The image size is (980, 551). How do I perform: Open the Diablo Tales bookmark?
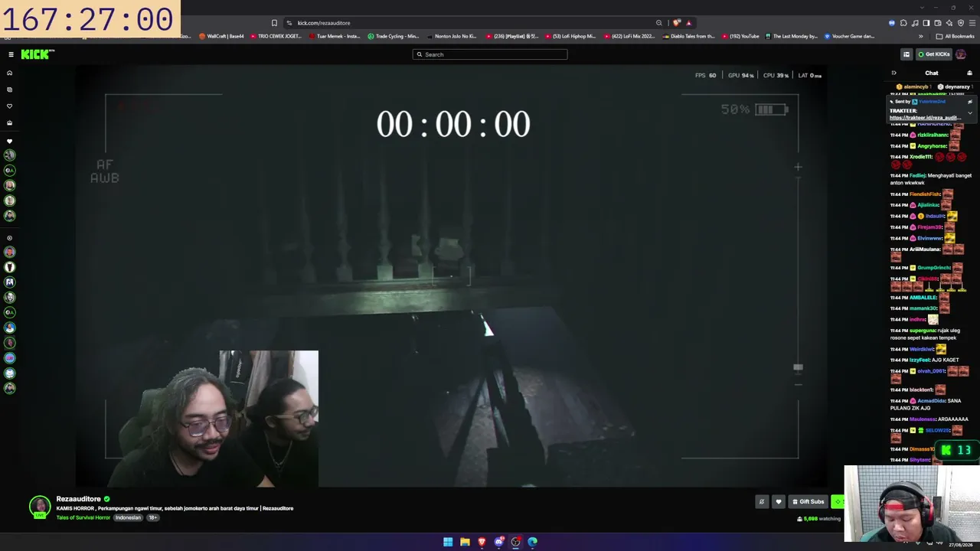click(x=688, y=36)
